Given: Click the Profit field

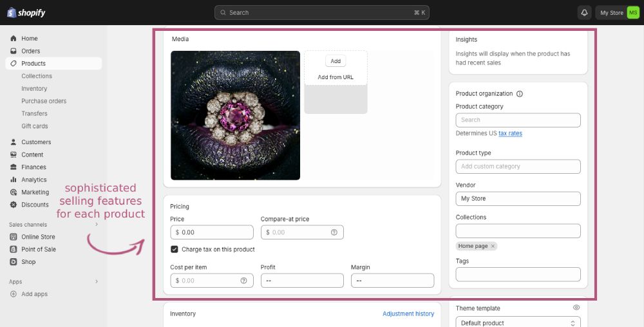Looking at the screenshot, I should pyautogui.click(x=302, y=281).
